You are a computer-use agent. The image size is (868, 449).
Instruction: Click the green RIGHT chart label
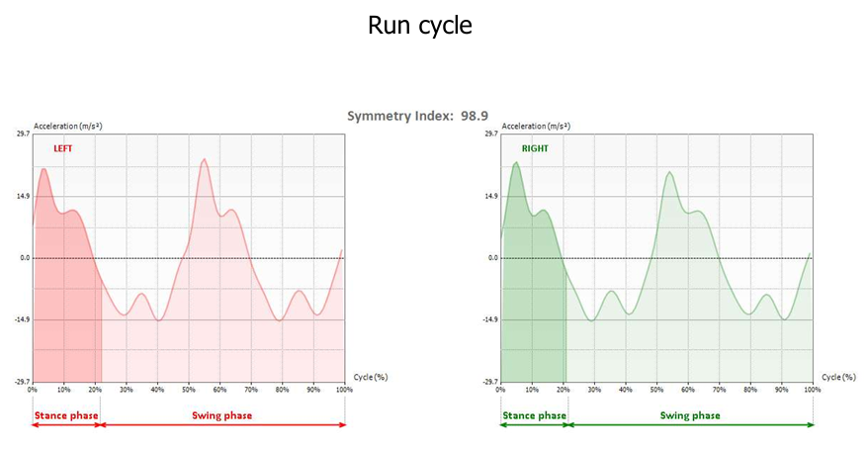(536, 148)
